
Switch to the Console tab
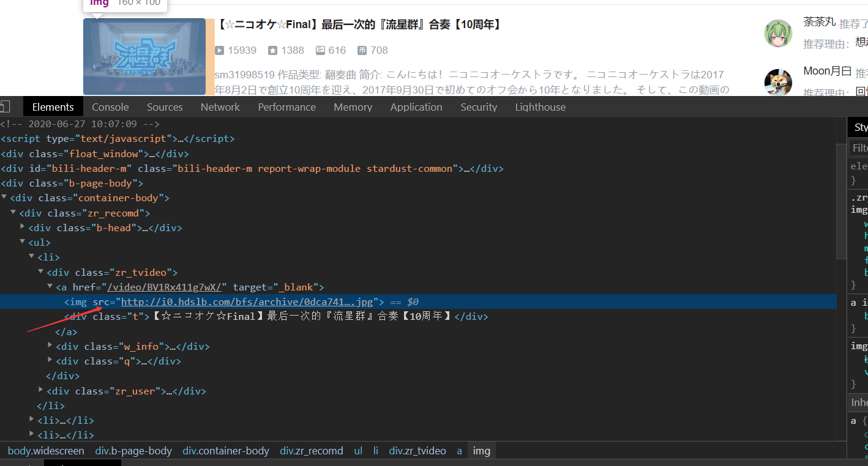110,107
